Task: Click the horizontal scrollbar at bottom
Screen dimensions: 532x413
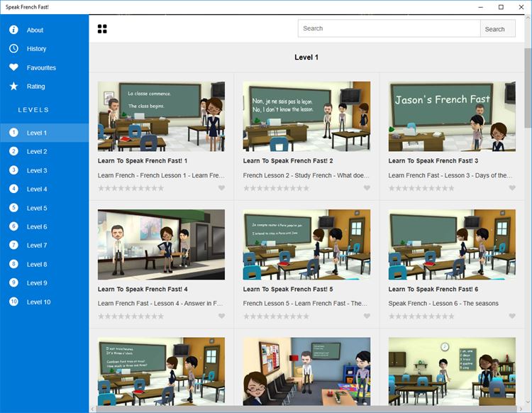Action: 306,409
